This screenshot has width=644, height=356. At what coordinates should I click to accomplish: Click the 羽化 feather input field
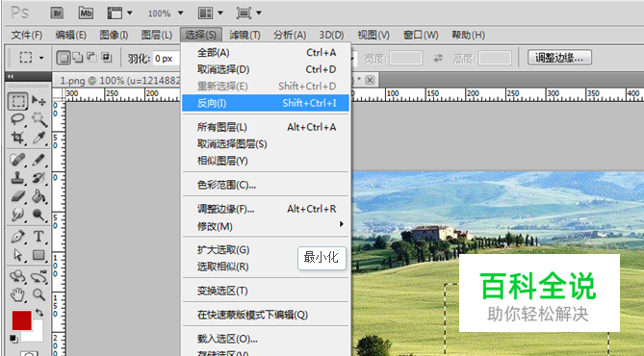(167, 59)
